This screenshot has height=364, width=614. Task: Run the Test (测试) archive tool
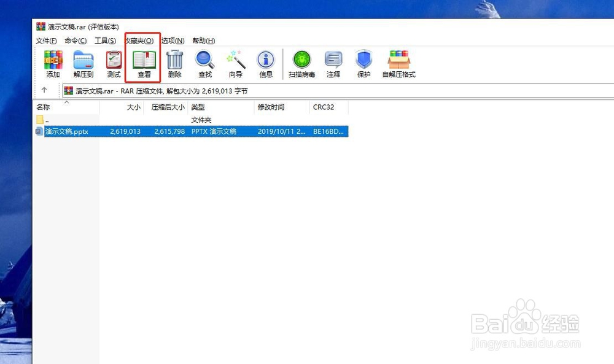click(x=114, y=64)
